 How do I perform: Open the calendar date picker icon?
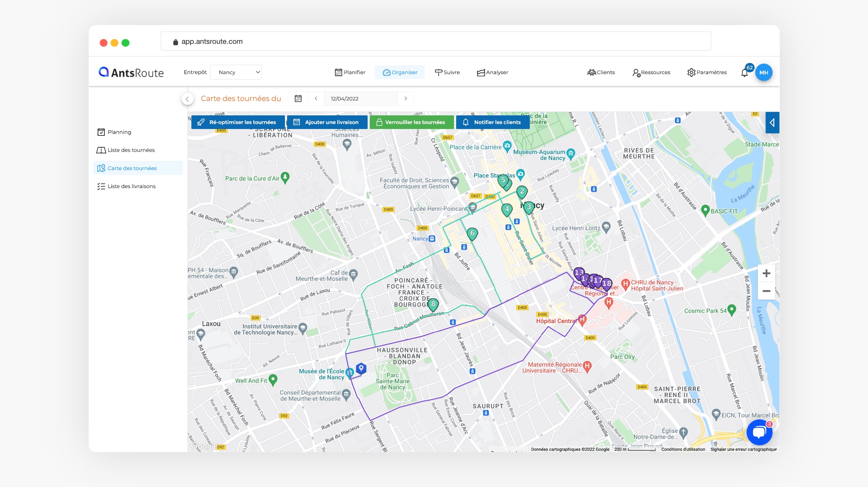(298, 98)
